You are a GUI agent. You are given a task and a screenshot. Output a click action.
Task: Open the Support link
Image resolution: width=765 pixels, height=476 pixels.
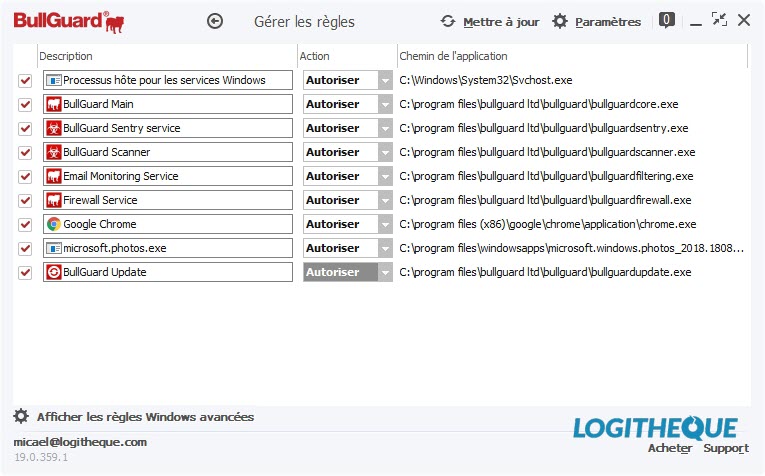[x=726, y=448]
